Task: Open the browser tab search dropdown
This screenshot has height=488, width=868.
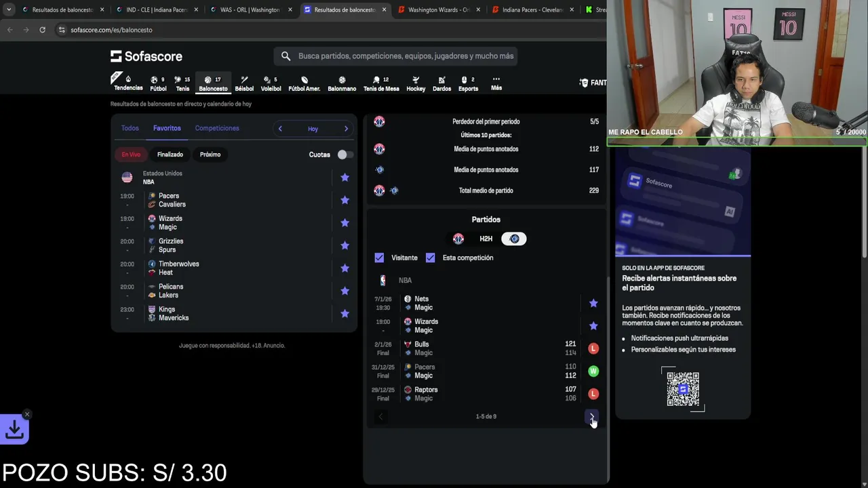Action: (x=8, y=9)
